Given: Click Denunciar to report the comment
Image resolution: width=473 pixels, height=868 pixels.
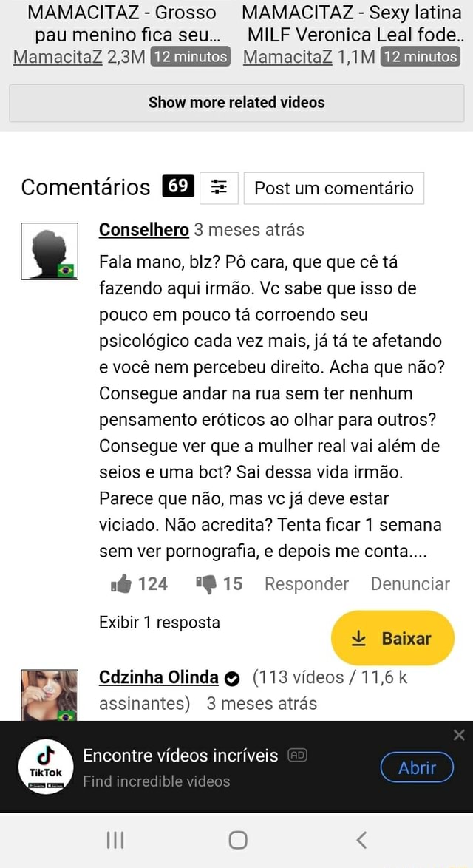Looking at the screenshot, I should (410, 584).
